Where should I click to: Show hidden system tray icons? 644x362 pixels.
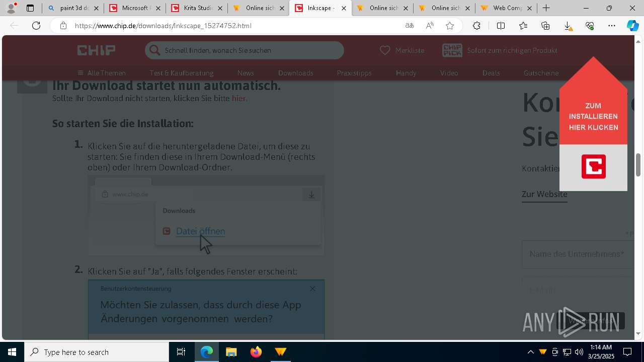[531, 352]
